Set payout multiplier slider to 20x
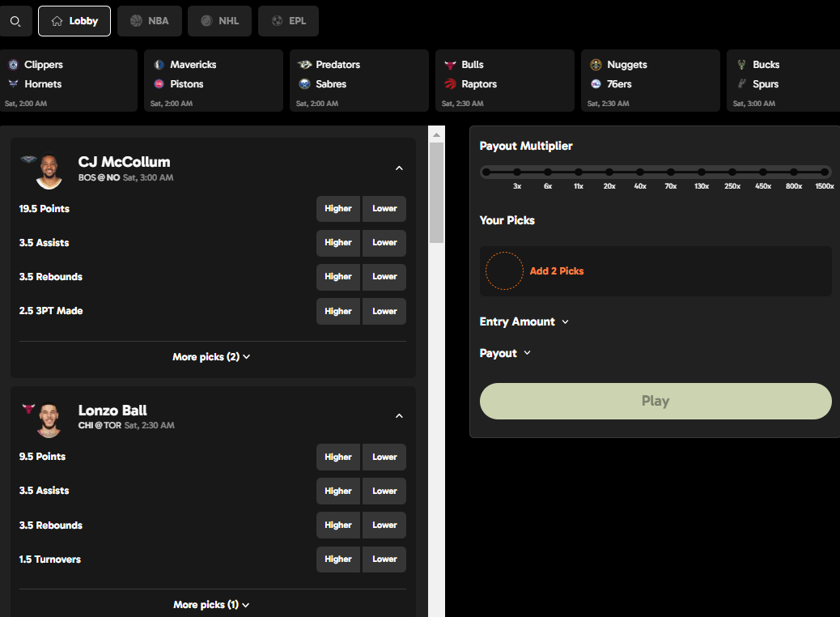The height and width of the screenshot is (617, 840). [609, 172]
